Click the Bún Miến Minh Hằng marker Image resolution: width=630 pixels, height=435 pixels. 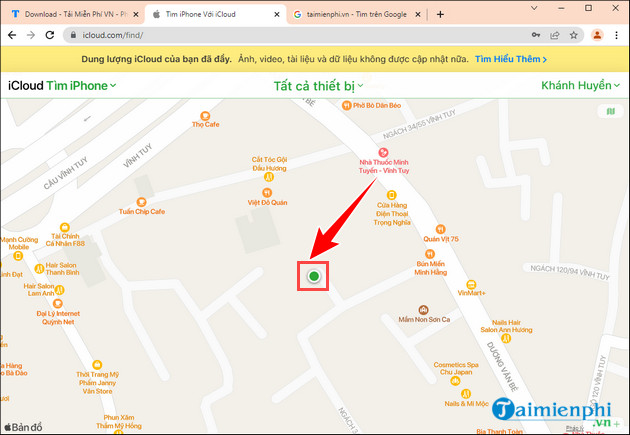pos(430,254)
